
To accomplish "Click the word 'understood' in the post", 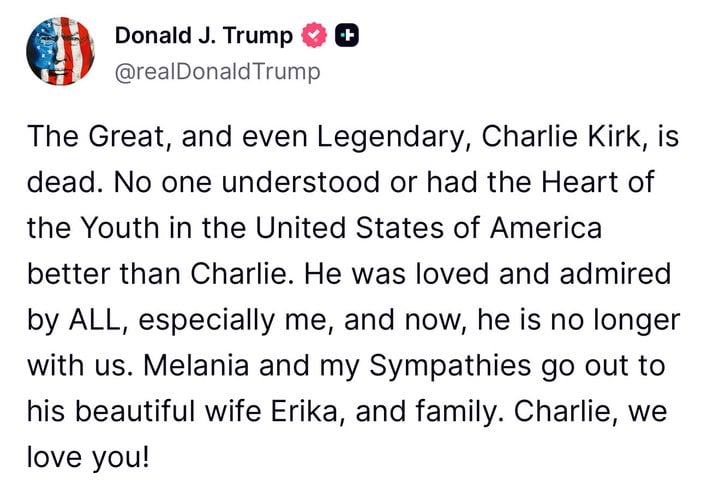I will pos(301,182).
